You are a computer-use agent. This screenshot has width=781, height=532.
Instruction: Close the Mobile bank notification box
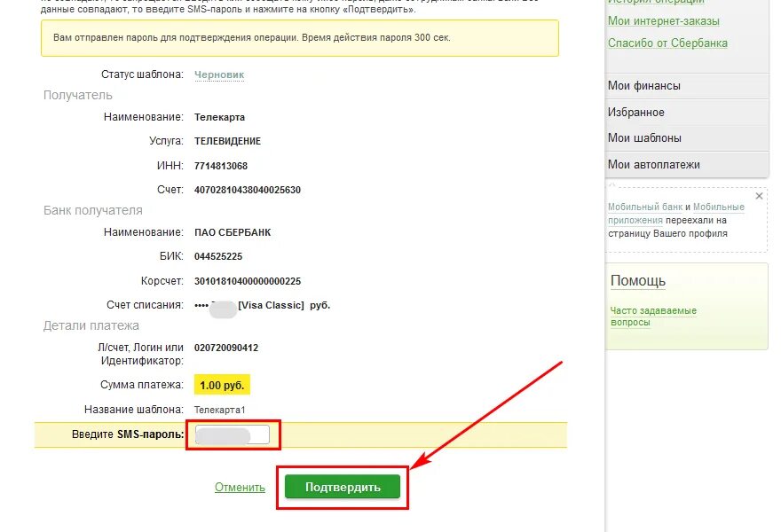click(x=759, y=196)
